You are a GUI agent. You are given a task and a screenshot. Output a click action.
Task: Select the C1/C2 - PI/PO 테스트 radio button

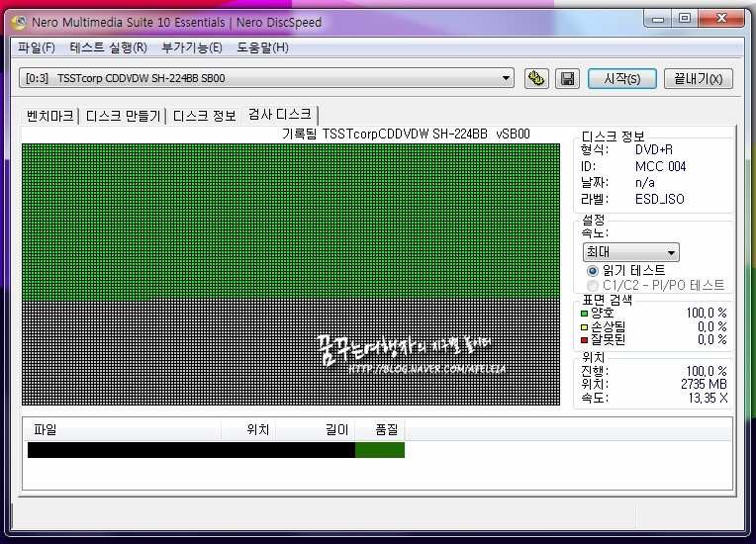(593, 286)
